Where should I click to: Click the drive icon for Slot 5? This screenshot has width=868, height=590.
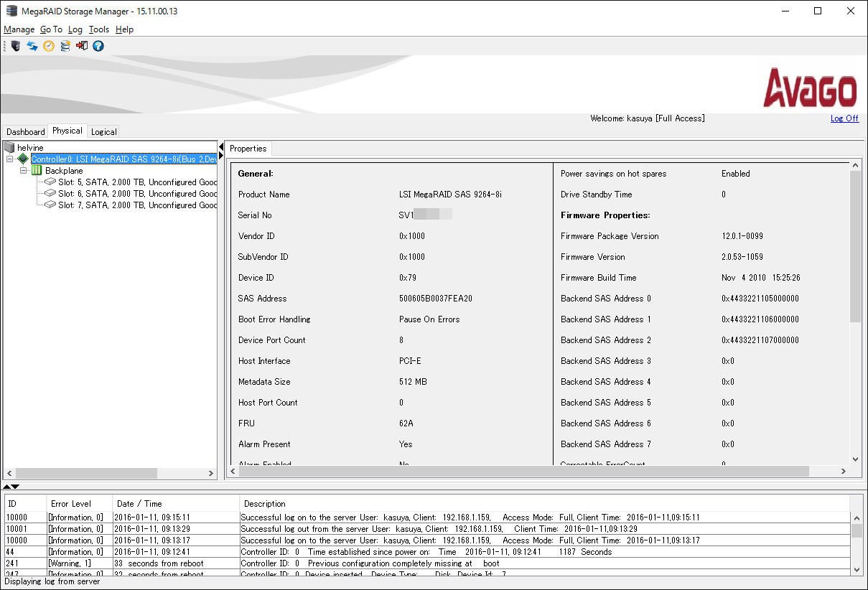pos(50,182)
